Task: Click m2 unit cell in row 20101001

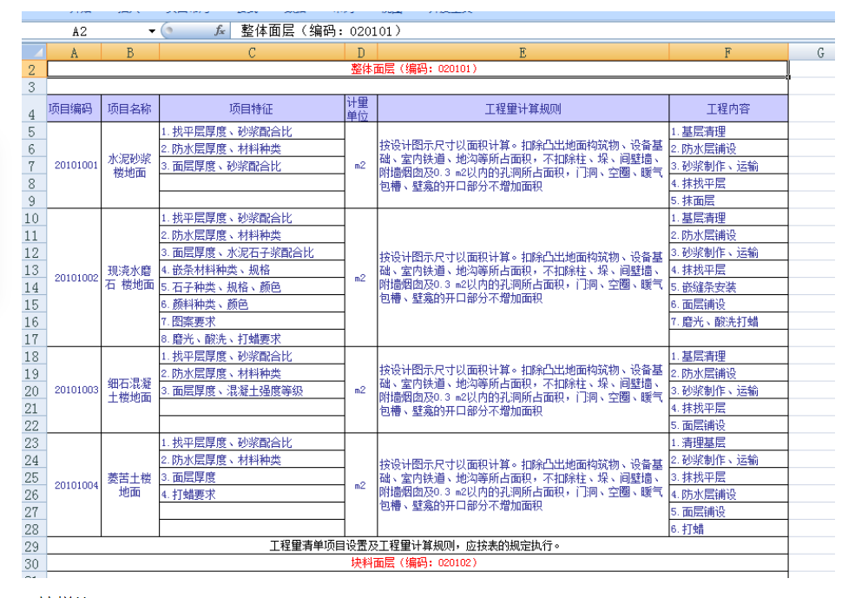Action: (361, 166)
